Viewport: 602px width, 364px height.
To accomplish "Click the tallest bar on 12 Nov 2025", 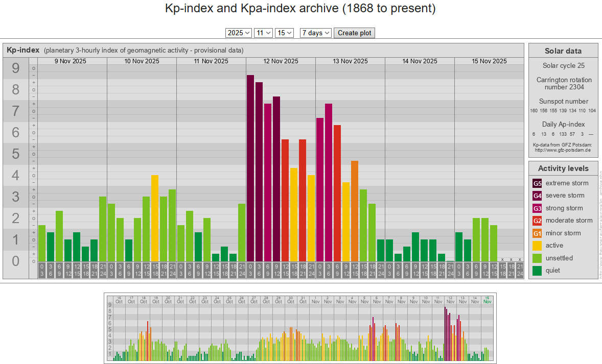I will pyautogui.click(x=250, y=167).
